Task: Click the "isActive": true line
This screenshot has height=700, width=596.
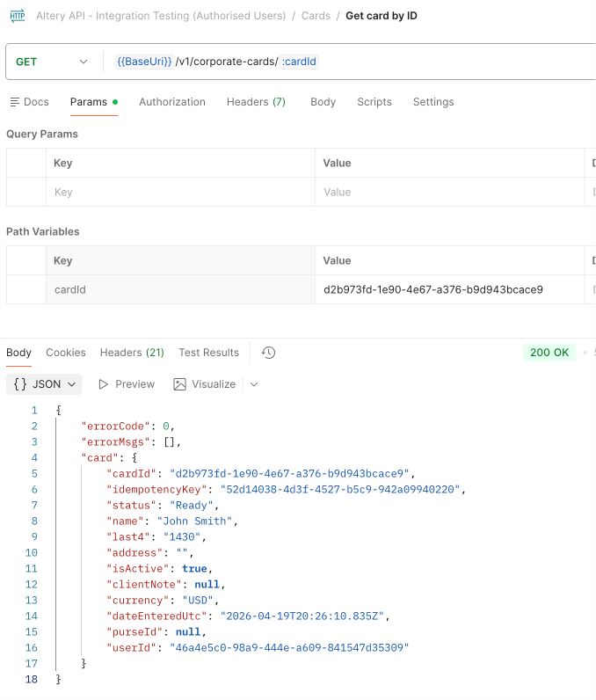Action: [x=159, y=569]
